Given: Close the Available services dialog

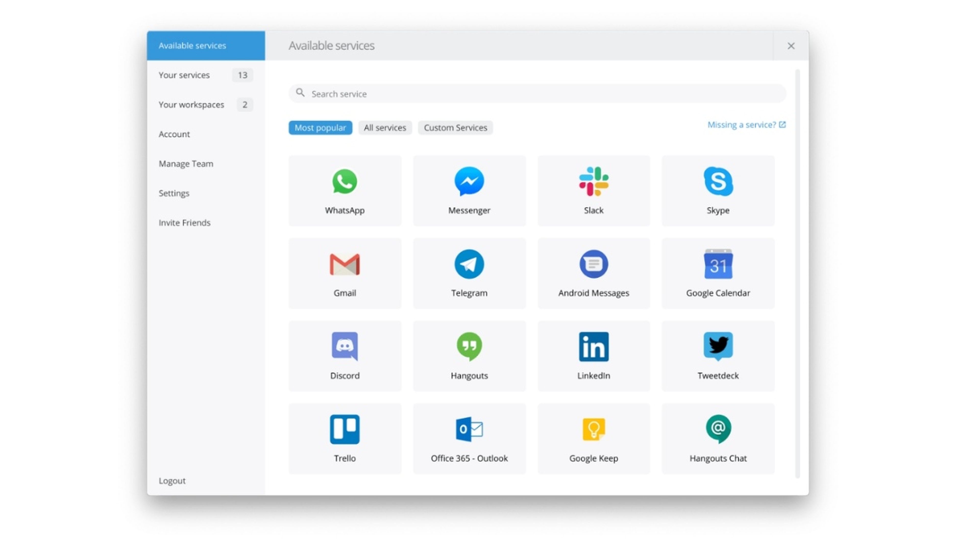Looking at the screenshot, I should coord(791,46).
